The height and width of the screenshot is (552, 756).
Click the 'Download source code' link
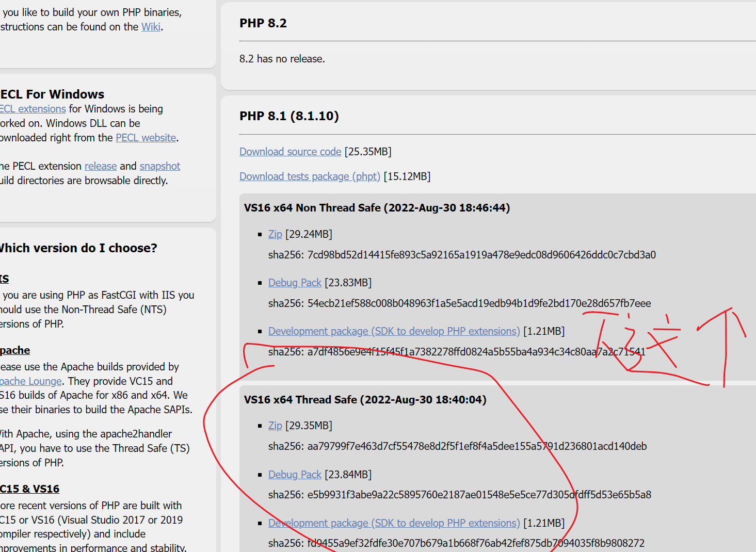click(291, 152)
